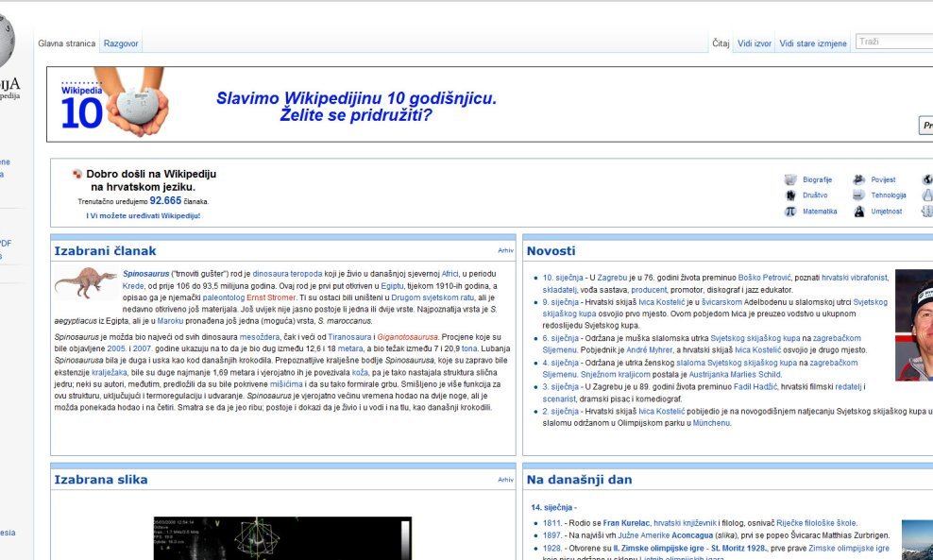Open the Tehnologija portal link
933x560 pixels.
[889, 195]
